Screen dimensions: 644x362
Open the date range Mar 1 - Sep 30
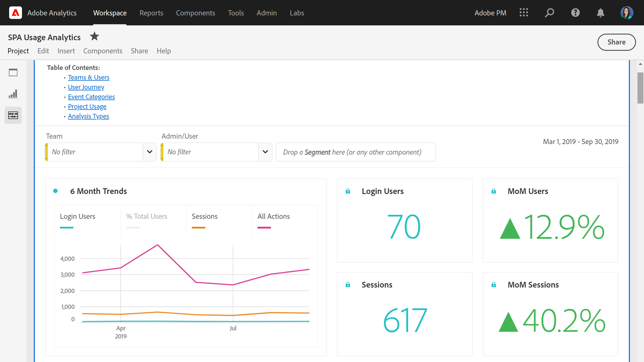click(580, 142)
